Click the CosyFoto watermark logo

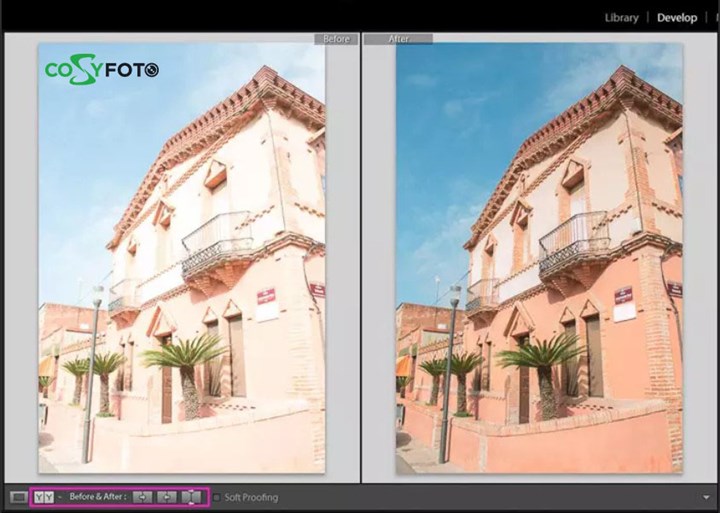click(x=101, y=70)
